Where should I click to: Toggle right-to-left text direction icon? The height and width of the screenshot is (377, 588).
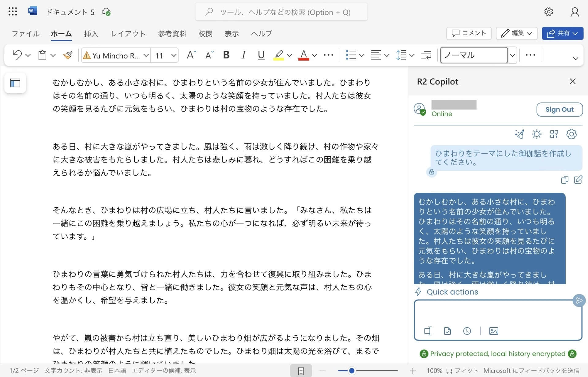(x=426, y=55)
